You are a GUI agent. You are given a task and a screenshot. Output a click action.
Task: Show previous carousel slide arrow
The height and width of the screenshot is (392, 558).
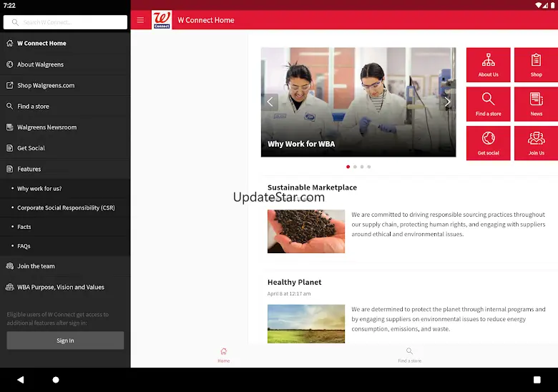(270, 102)
